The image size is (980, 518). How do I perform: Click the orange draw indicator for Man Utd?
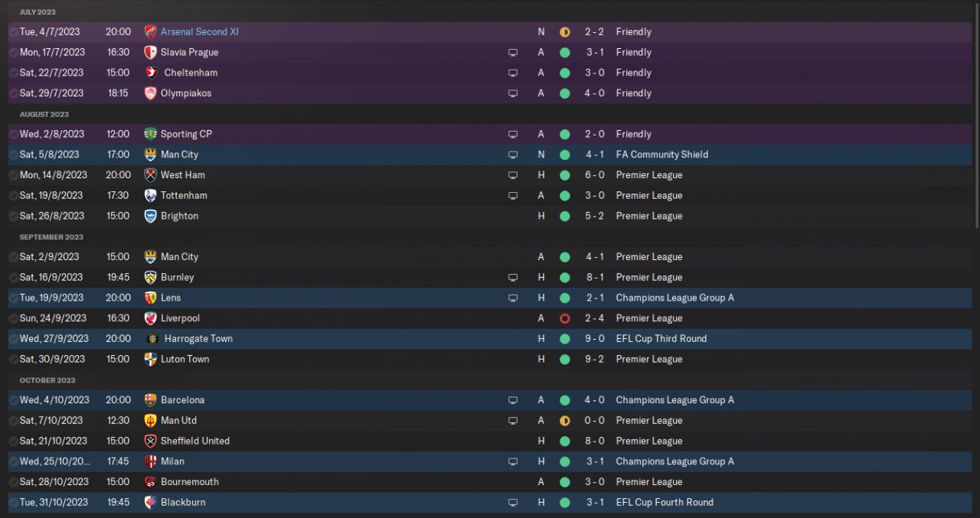(x=565, y=421)
